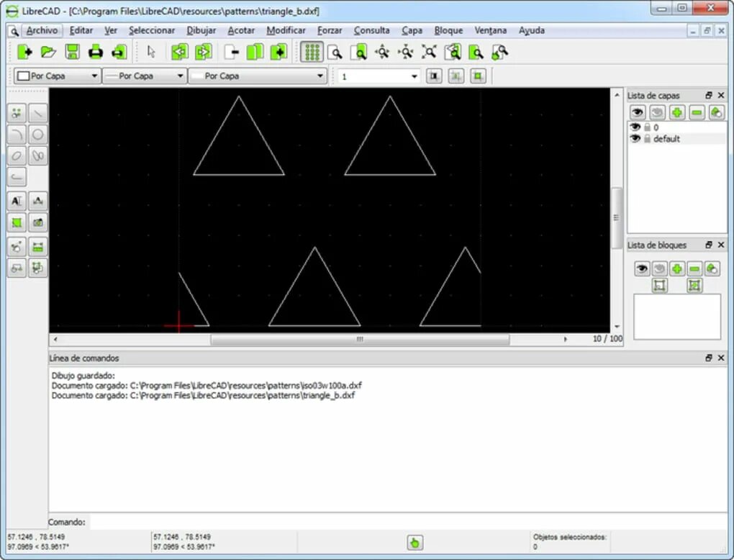Open the Points drawing tool

click(x=17, y=113)
